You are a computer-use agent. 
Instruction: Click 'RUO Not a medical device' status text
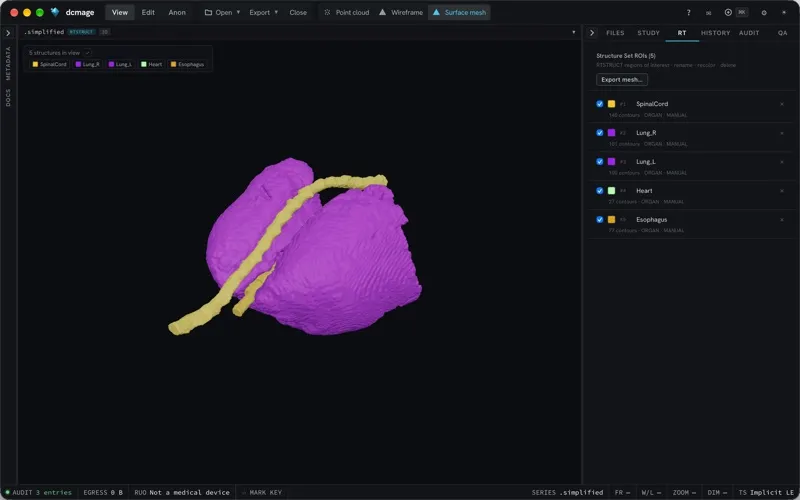click(182, 492)
